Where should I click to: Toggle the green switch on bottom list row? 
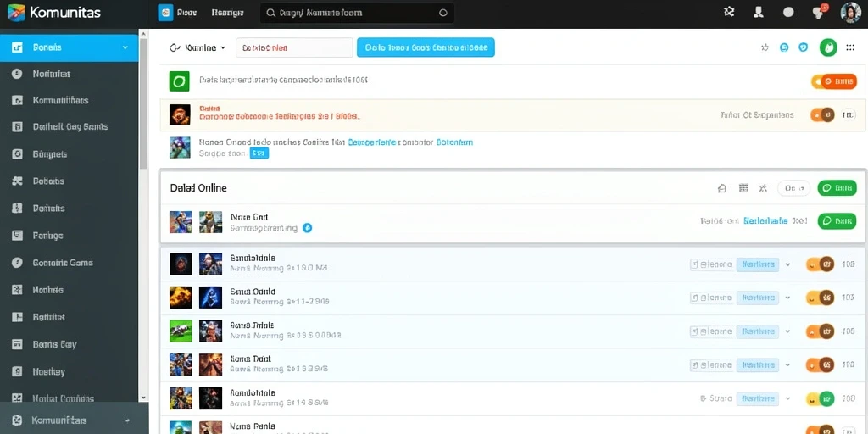821,398
